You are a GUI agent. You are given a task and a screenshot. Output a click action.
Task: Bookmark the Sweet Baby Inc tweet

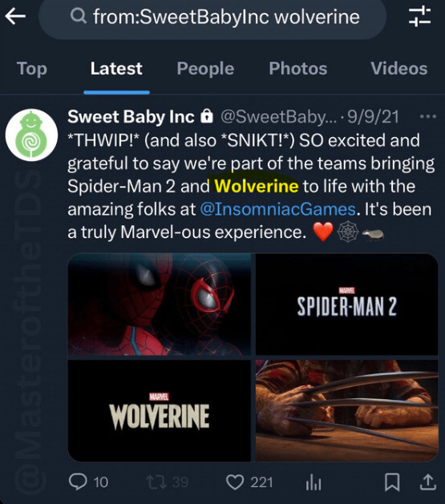392,482
